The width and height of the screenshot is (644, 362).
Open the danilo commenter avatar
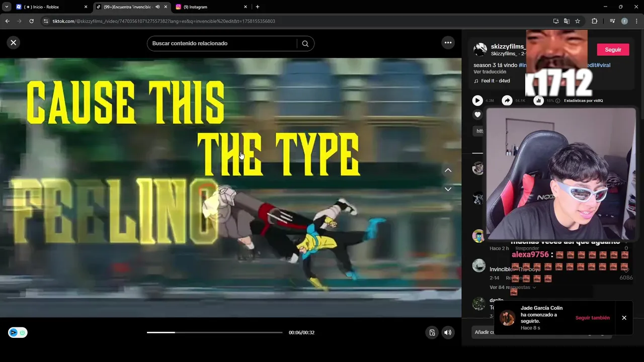[x=478, y=304]
